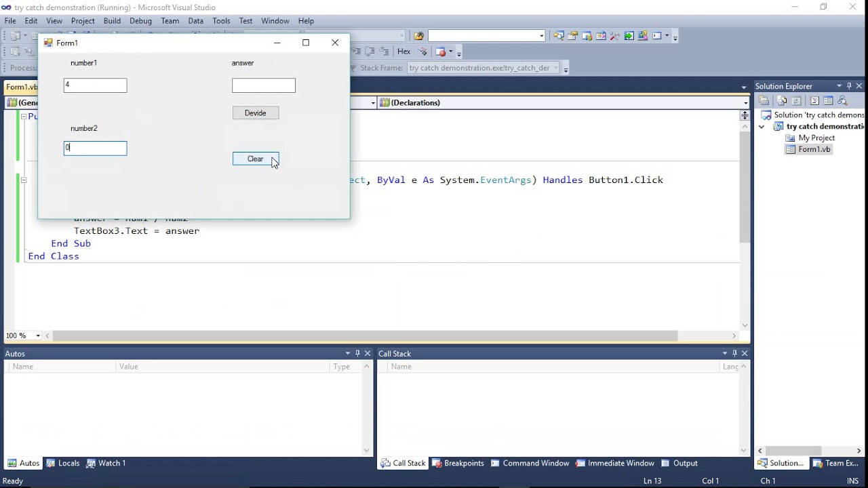Pin toggle for Solution Explorer panel
Screen dimensions: 868x488
click(849, 86)
